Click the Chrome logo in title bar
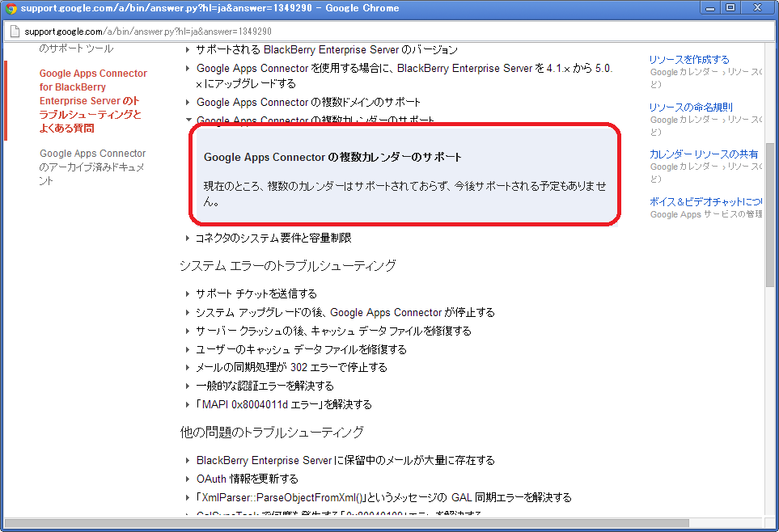Viewport: 779px width, 532px height. 11,8
